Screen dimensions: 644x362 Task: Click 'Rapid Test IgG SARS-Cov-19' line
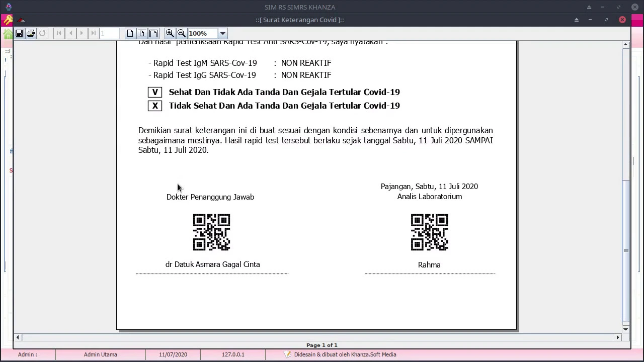pyautogui.click(x=202, y=75)
